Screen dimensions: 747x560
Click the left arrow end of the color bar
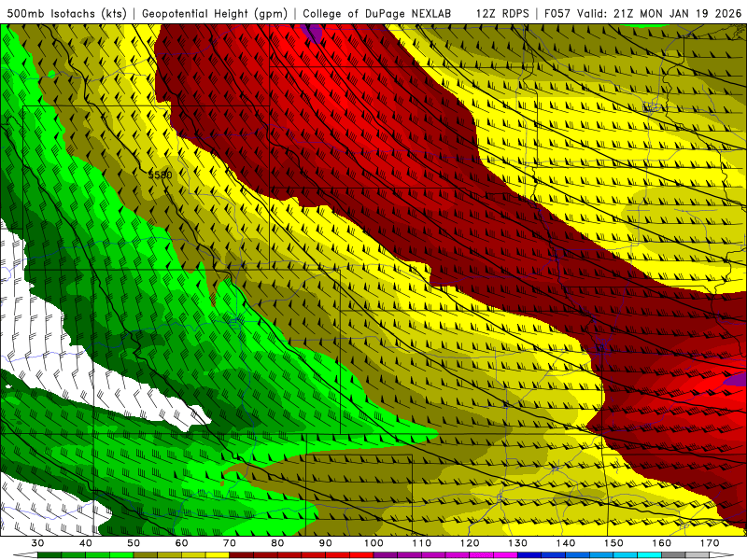coord(25,554)
